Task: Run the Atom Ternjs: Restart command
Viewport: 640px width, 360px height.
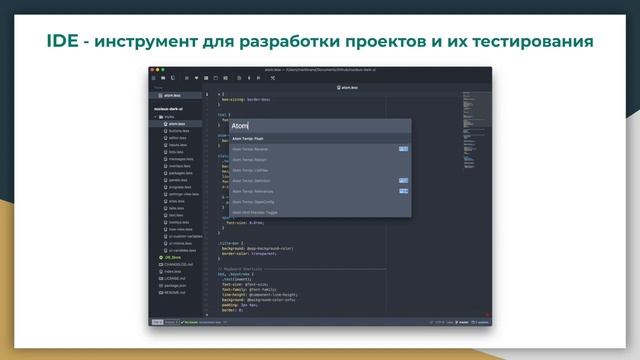Action: (320, 160)
